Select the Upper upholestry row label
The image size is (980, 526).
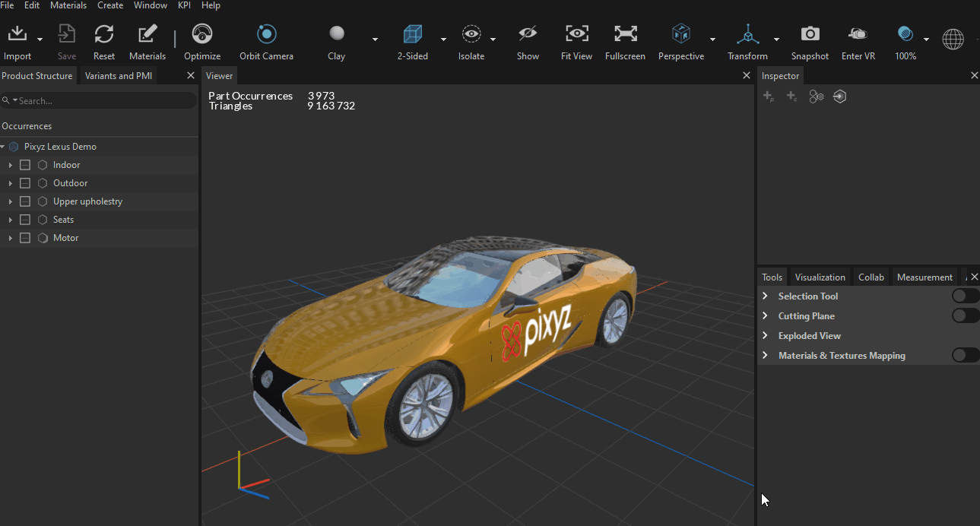(87, 201)
